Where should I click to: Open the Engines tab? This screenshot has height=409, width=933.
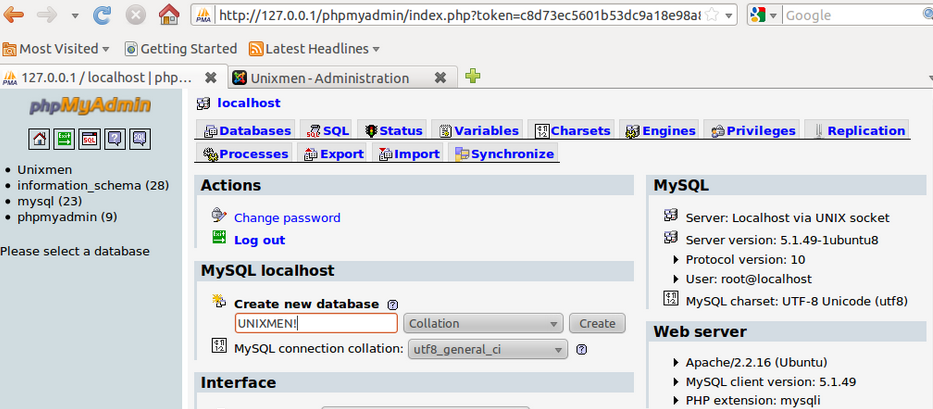coord(660,130)
